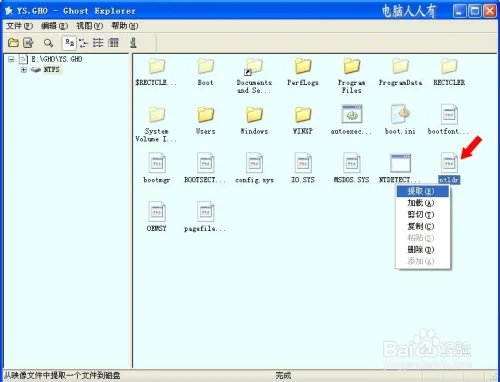
Task: Click the extract toolbar icon beside Open
Action: click(29, 43)
